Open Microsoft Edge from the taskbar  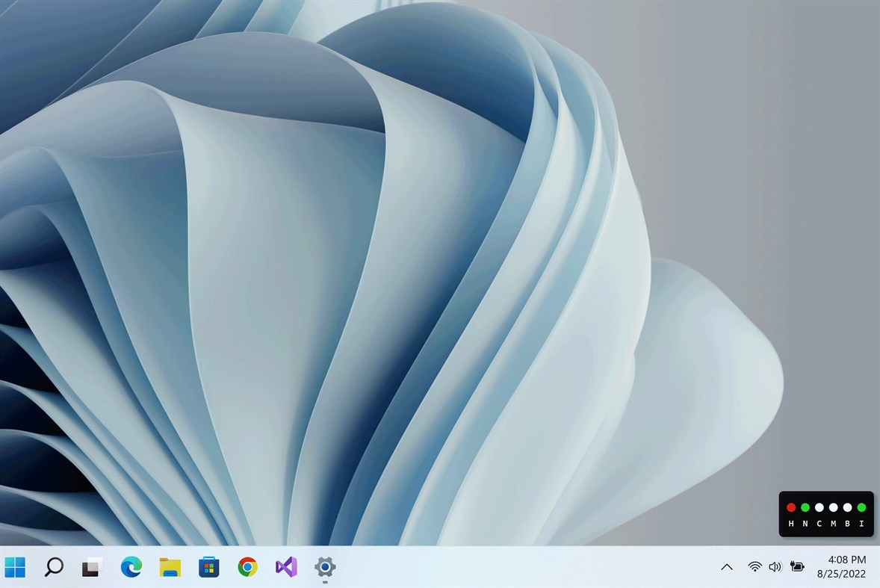pos(131,568)
